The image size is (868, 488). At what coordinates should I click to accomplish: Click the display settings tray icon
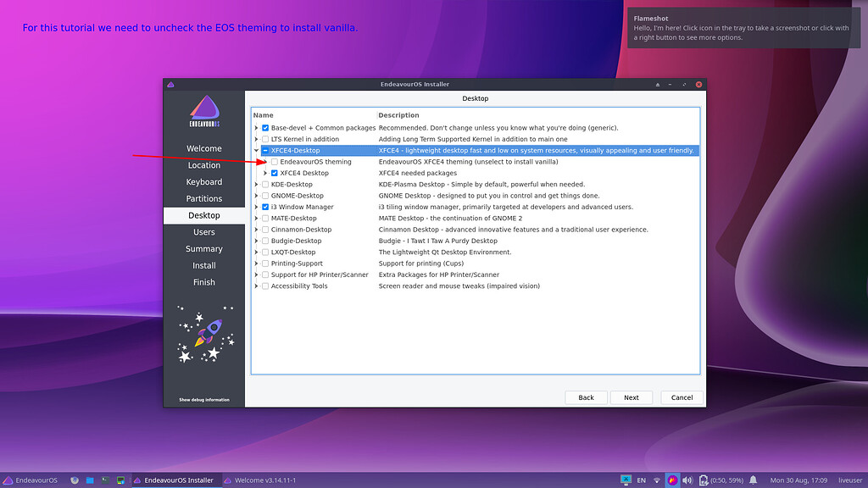(626, 480)
